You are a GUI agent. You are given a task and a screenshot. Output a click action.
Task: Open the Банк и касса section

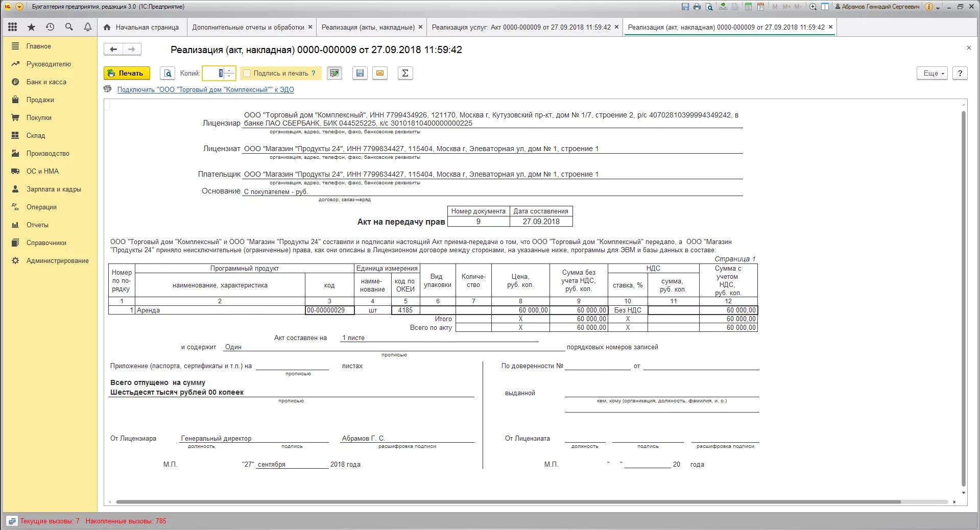pyautogui.click(x=50, y=82)
